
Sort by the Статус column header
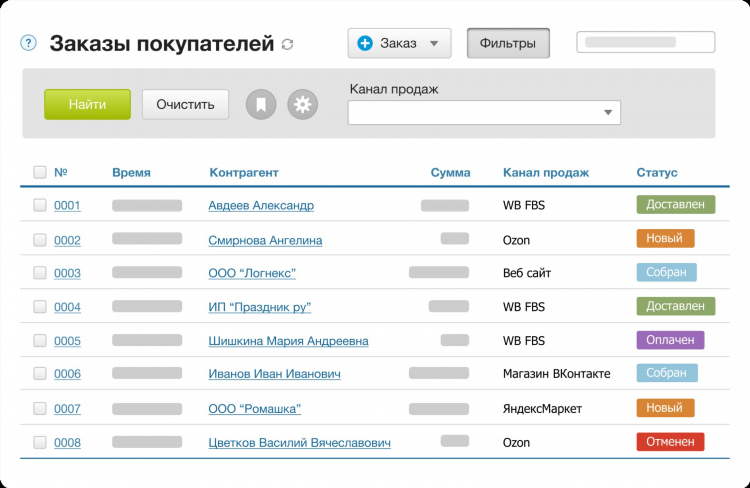[657, 172]
